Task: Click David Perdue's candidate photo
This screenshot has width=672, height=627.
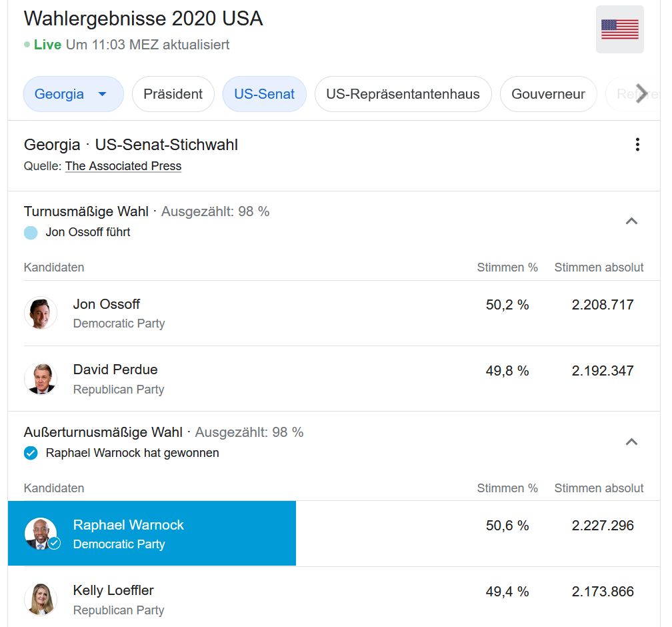Action: [x=41, y=378]
